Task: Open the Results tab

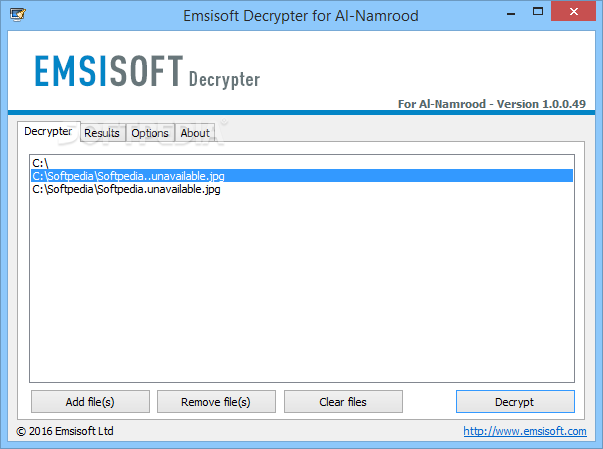Action: 102,133
